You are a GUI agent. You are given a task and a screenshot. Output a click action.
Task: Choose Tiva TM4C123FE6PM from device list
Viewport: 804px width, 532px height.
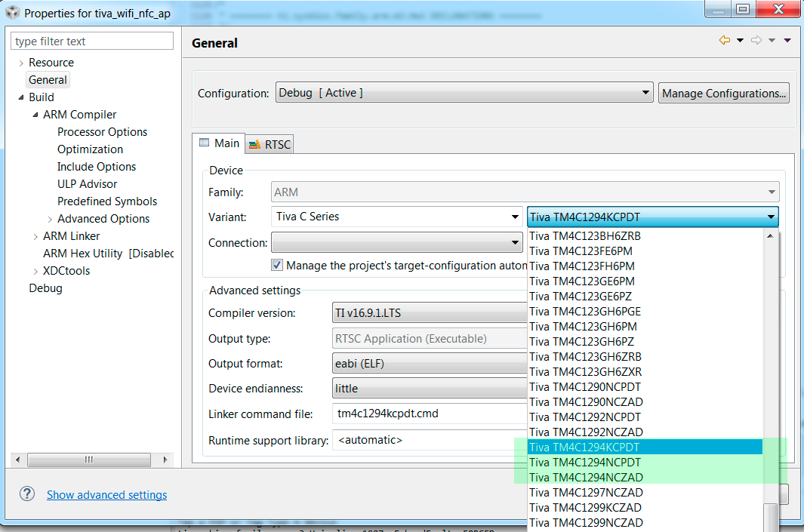(x=645, y=251)
